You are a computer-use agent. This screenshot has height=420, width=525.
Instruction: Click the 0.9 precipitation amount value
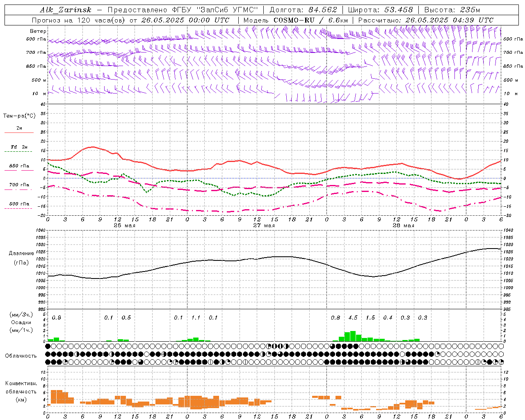[x=57, y=318]
